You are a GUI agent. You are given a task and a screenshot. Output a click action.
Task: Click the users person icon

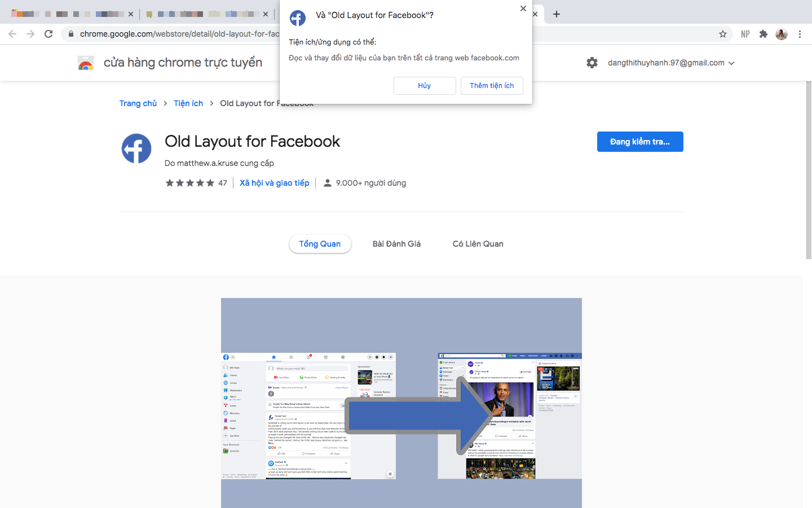coord(327,183)
